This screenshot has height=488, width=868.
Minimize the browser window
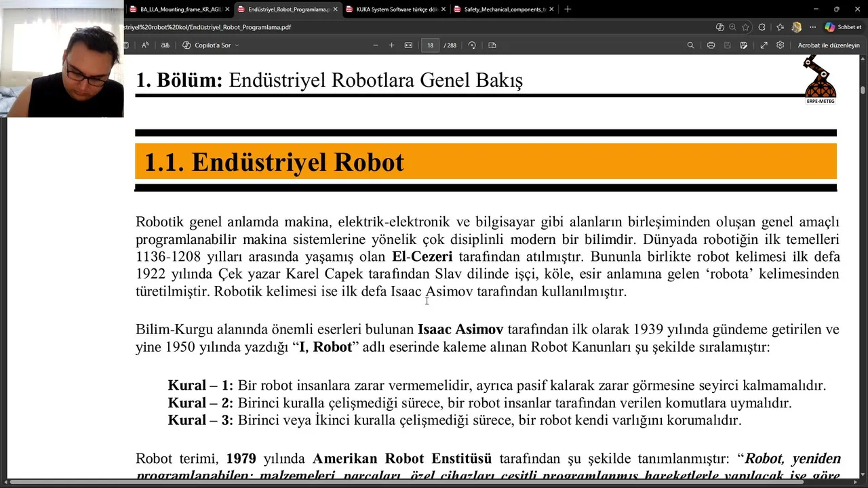[x=816, y=9]
